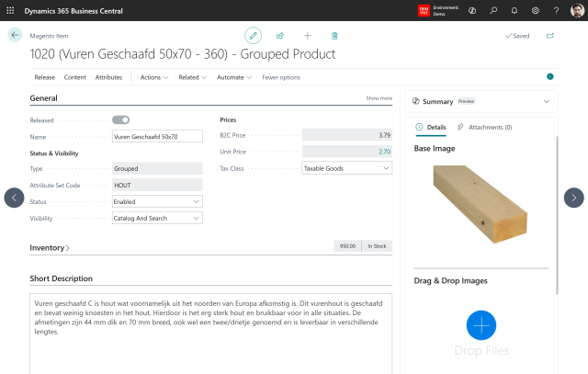Screen dimensions: 588x374
Task: Toggle the Released switch
Action: 120,120
